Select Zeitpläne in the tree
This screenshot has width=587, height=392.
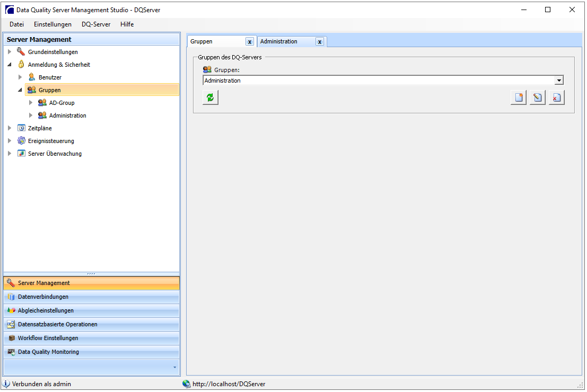click(x=40, y=128)
